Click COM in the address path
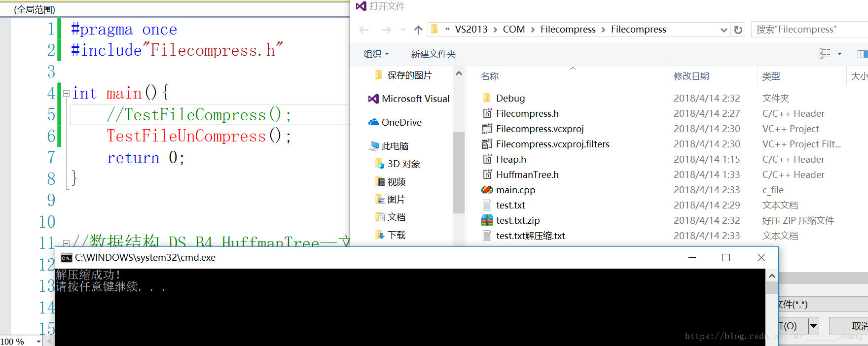 tap(514, 30)
